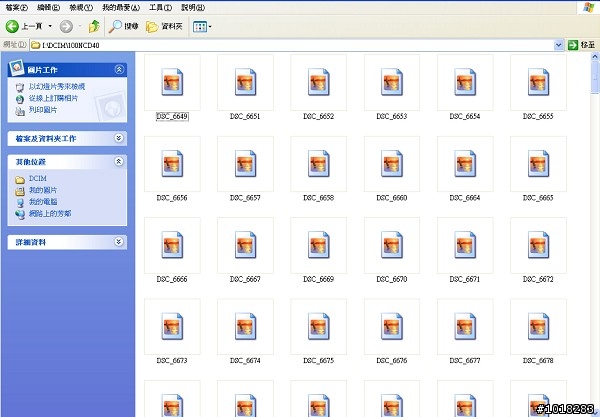The height and width of the screenshot is (417, 600).
Task: Open the 檔案(F) menu
Action: (16, 7)
